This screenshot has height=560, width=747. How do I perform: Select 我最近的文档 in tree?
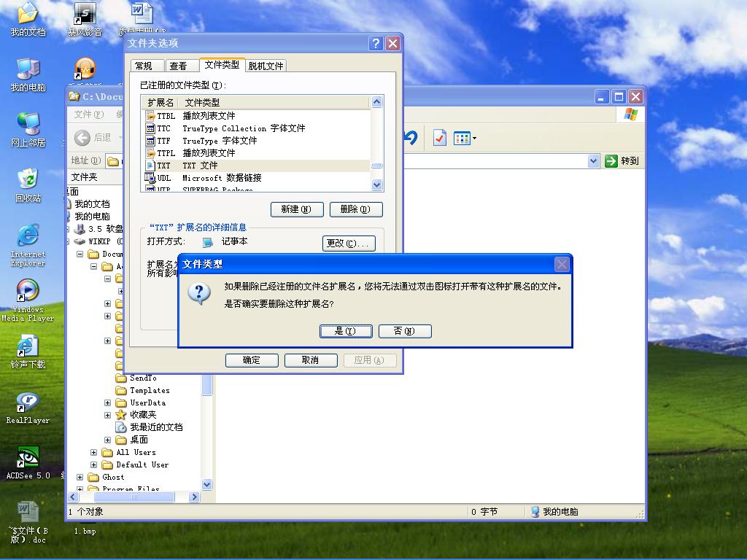(149, 427)
